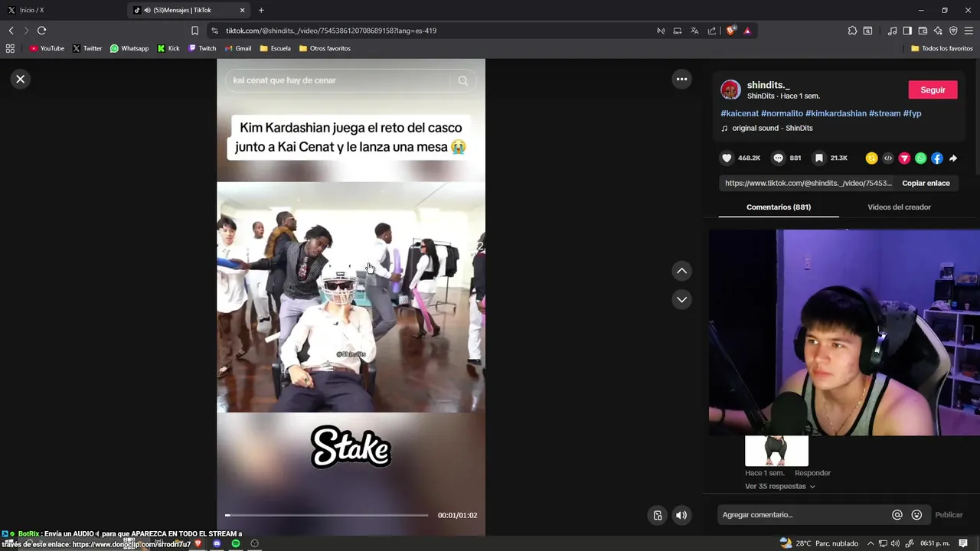Click the #kimkardashian hashtag
980x551 pixels.
point(835,113)
